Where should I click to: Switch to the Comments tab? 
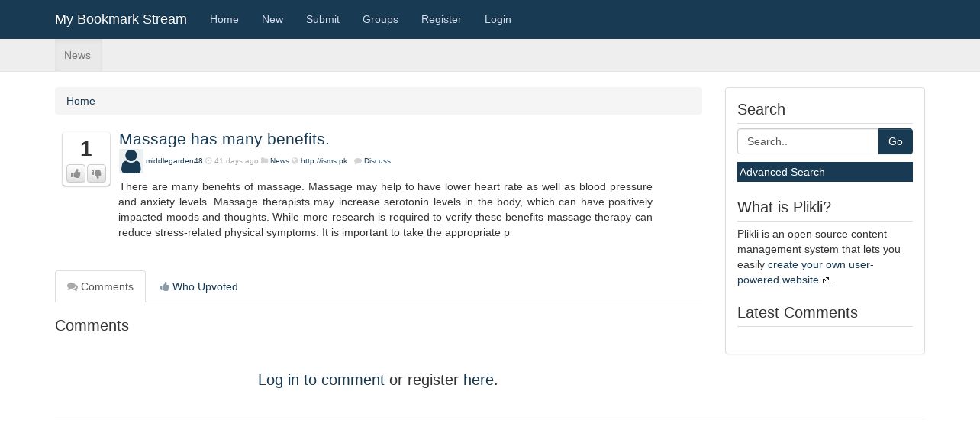pyautogui.click(x=100, y=287)
